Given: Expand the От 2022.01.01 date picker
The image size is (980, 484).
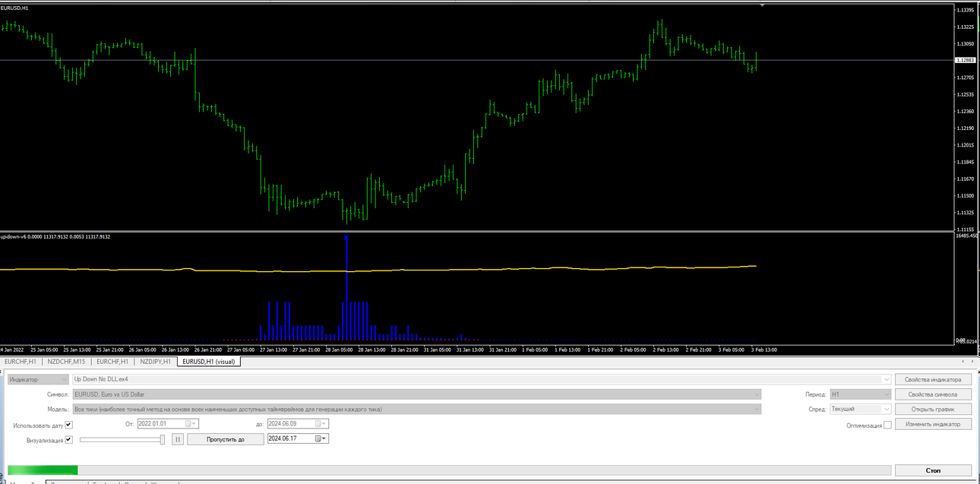Looking at the screenshot, I should click(195, 424).
